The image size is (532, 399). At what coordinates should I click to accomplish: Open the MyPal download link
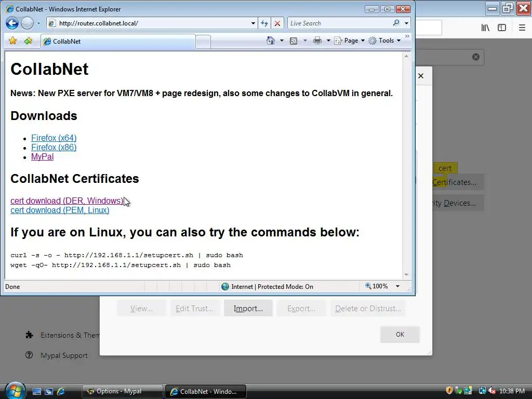click(43, 157)
